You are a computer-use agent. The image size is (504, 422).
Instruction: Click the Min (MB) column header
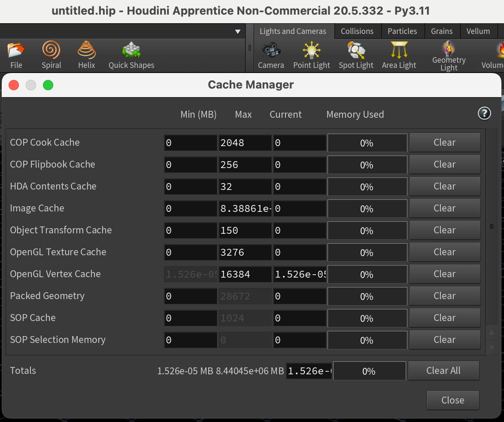[x=198, y=114]
